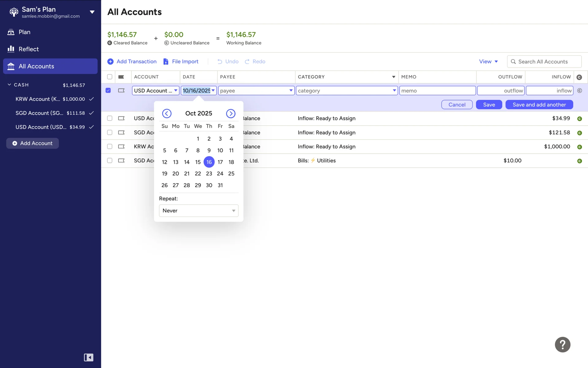
Task: Click the next month arrow in calendar
Action: (231, 113)
